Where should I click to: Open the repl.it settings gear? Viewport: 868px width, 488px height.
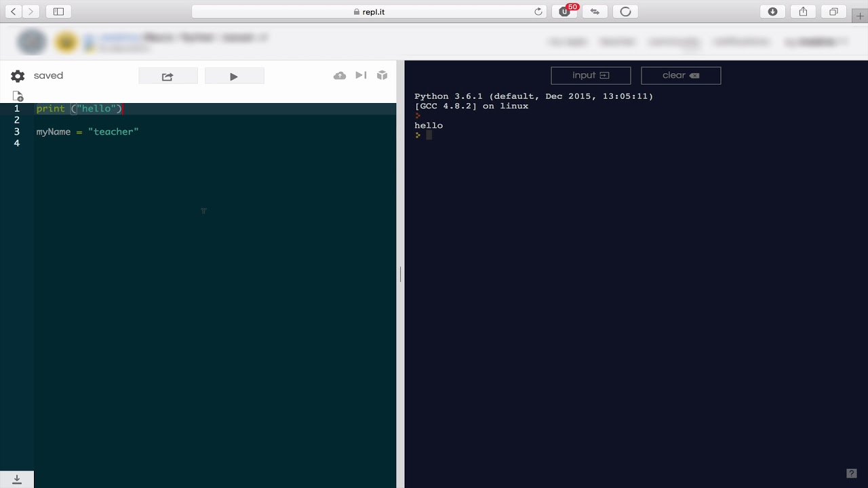18,76
